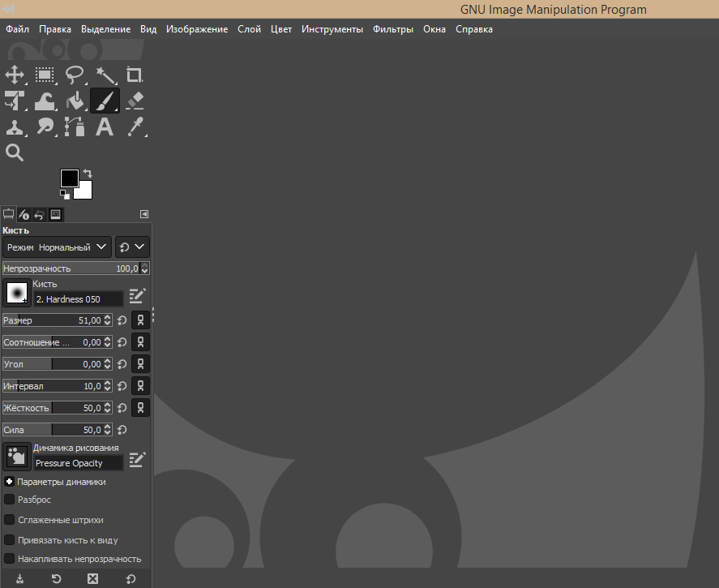Link Угол to brush native angle
Image resolution: width=719 pixels, height=588 pixels.
pyautogui.click(x=141, y=364)
